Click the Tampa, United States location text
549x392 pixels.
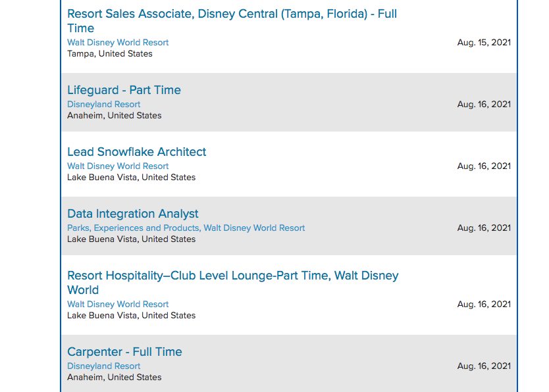click(x=109, y=54)
